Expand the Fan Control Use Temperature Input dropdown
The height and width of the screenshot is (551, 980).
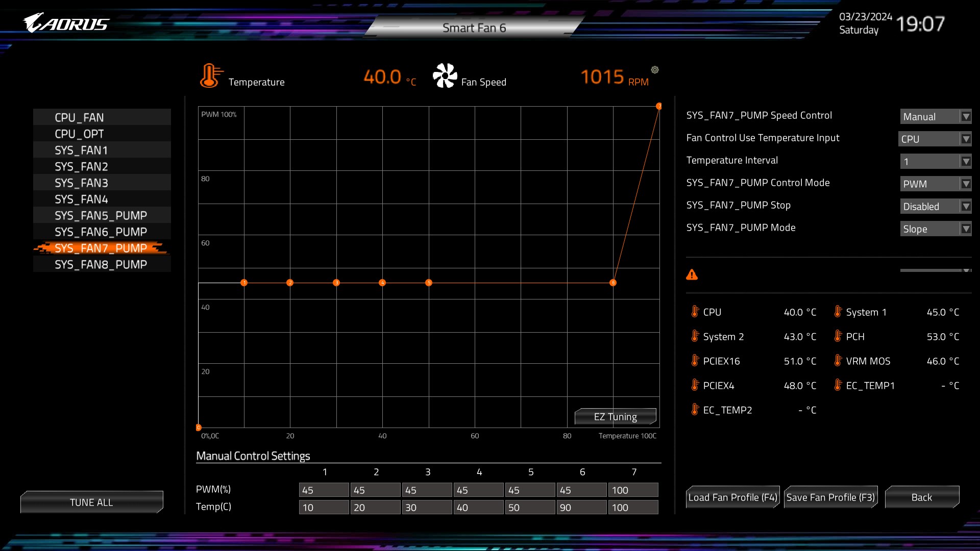pyautogui.click(x=934, y=139)
